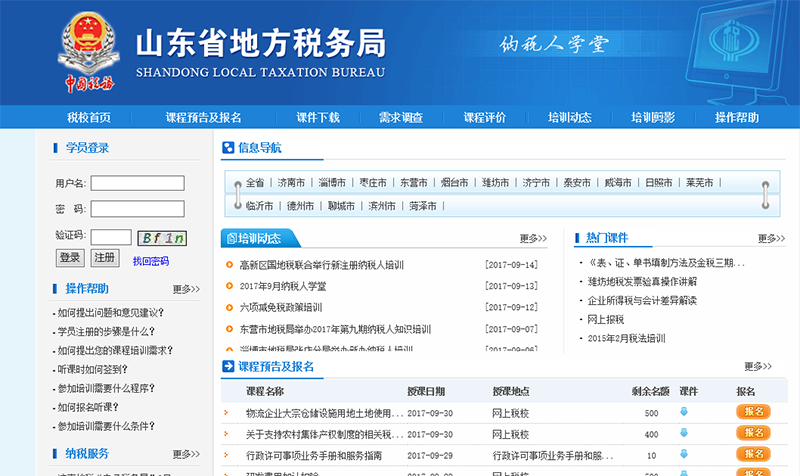Open help topic 如何提出您的课程培训需求?

coord(115,350)
